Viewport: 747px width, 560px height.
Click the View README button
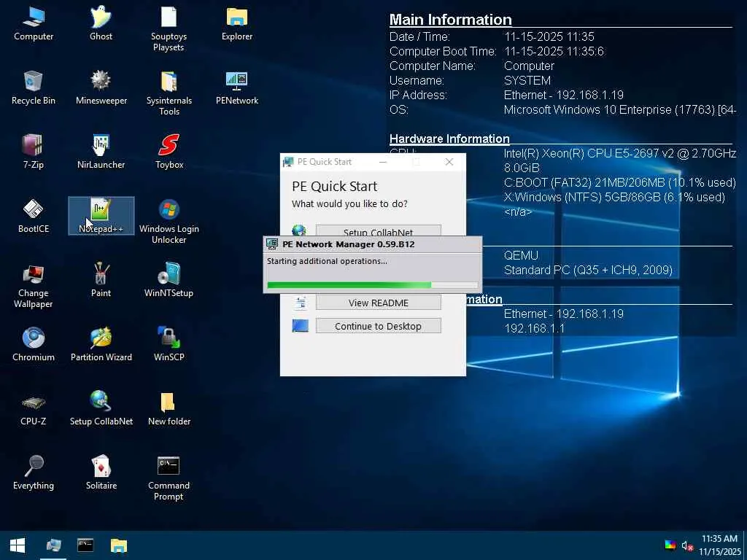click(x=379, y=303)
